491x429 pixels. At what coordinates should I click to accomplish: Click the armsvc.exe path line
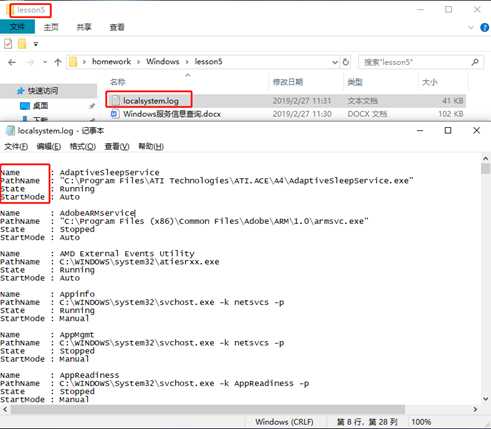214,221
